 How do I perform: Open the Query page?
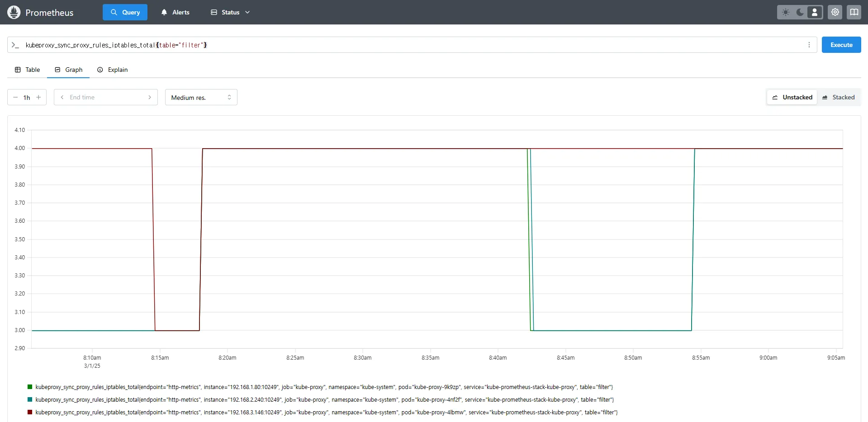coord(125,12)
